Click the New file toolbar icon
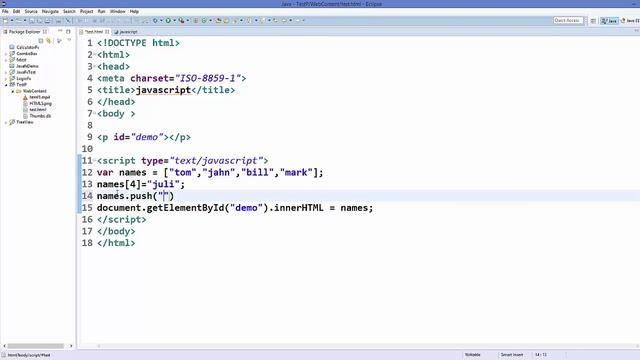The height and width of the screenshot is (360, 640). point(5,20)
